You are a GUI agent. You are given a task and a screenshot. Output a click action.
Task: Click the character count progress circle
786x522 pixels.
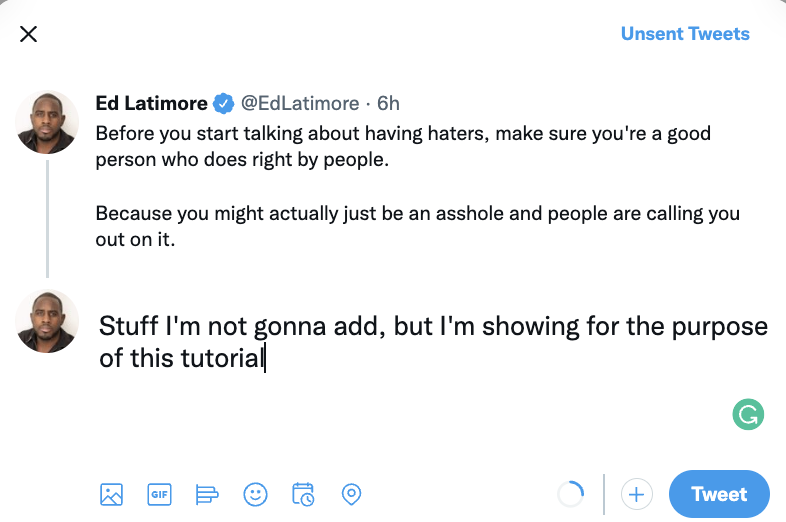click(571, 494)
